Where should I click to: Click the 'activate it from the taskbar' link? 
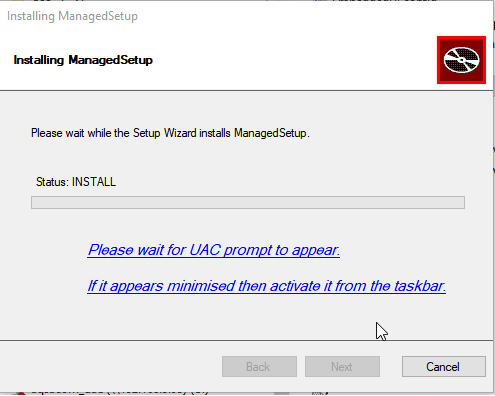(x=266, y=286)
